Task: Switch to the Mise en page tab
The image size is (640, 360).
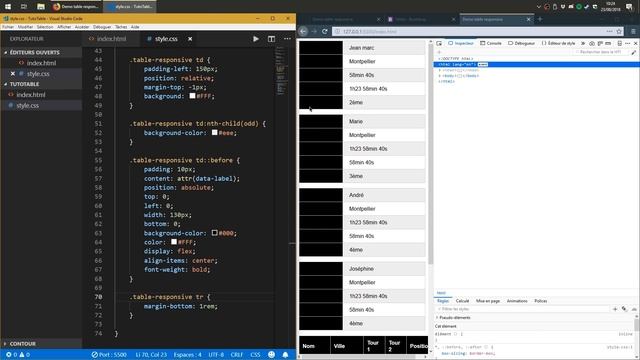Action: (488, 301)
